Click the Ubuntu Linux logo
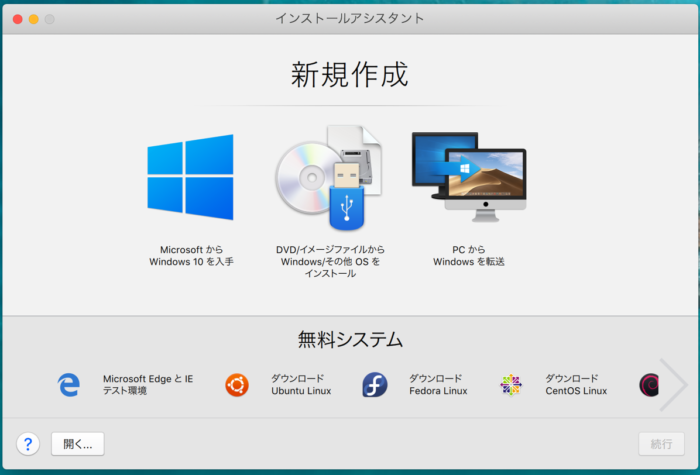This screenshot has width=700, height=475. tap(237, 385)
